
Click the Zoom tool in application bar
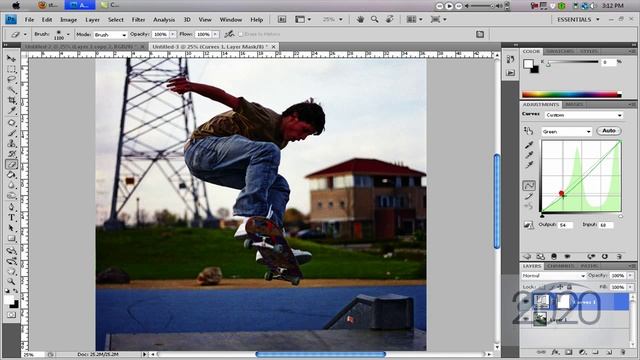click(374, 19)
